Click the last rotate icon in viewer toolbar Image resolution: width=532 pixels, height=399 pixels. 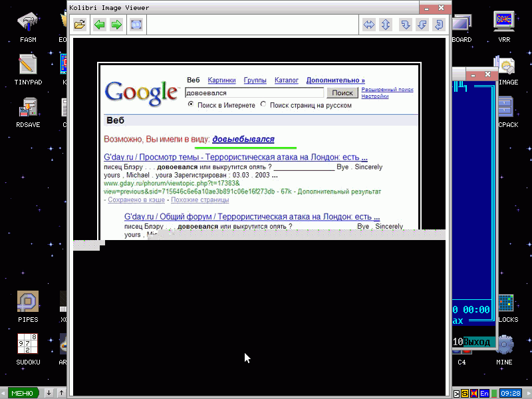pyautogui.click(x=438, y=25)
